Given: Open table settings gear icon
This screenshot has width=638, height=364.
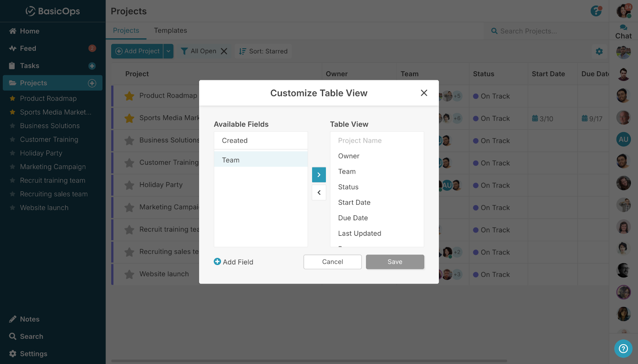Looking at the screenshot, I should point(599,51).
